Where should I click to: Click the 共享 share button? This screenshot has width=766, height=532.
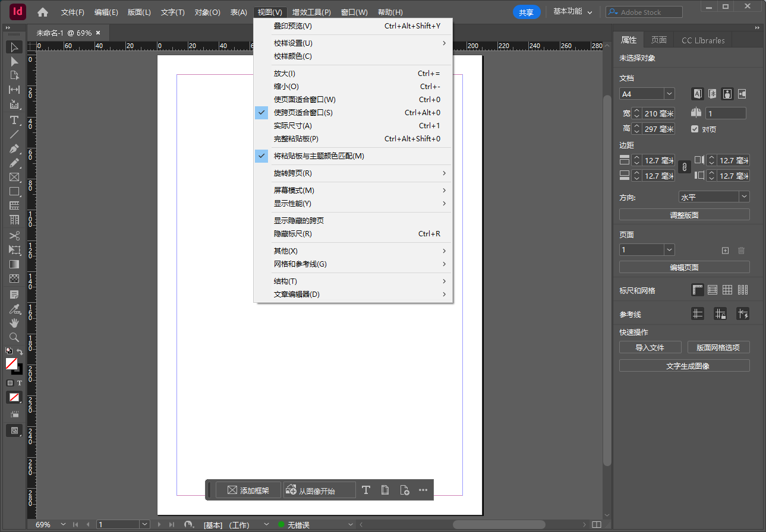(x=526, y=12)
